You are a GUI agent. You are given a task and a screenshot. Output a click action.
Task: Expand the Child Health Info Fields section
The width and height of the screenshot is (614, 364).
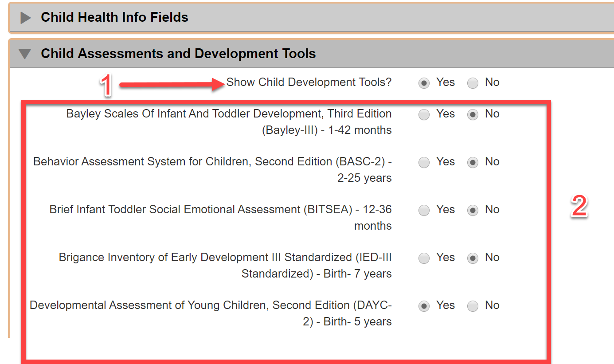[x=26, y=18]
